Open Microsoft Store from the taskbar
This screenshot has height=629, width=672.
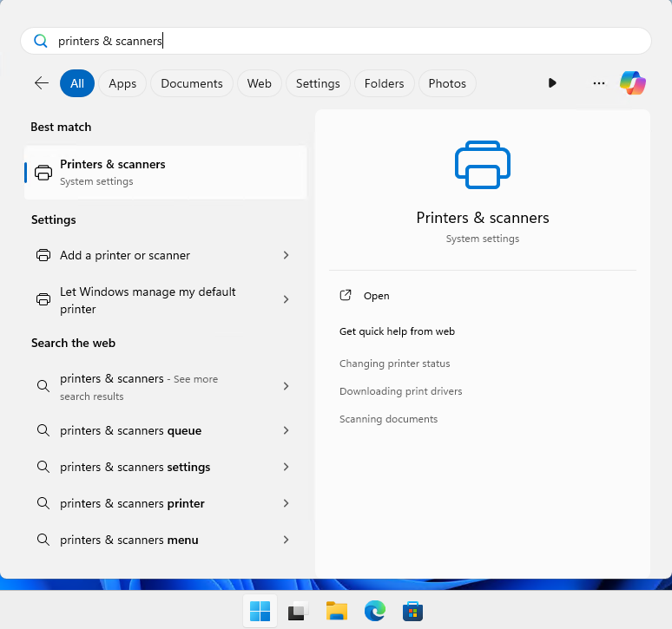[x=412, y=611]
